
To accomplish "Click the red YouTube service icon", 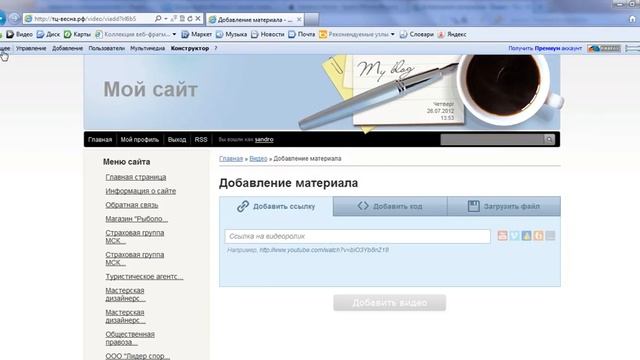I will 502,236.
